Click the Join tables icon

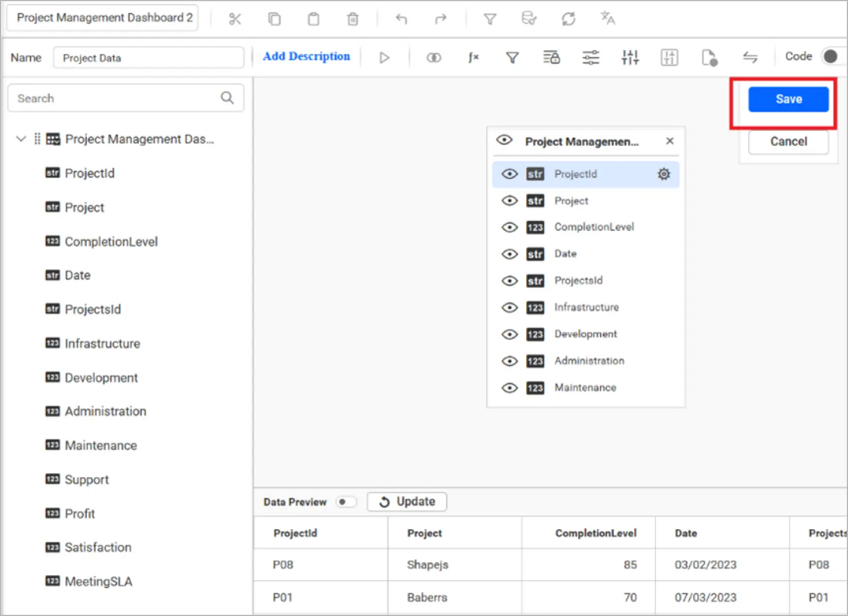tap(434, 57)
